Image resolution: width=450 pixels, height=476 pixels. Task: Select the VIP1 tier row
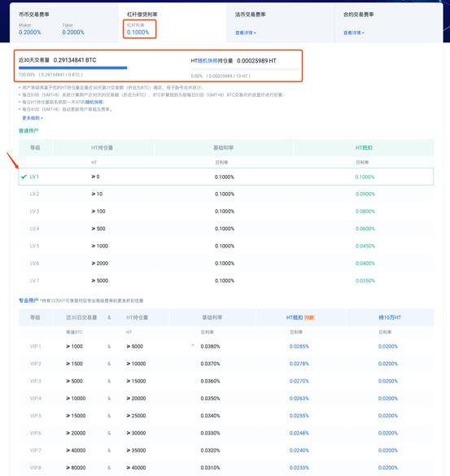click(226, 347)
